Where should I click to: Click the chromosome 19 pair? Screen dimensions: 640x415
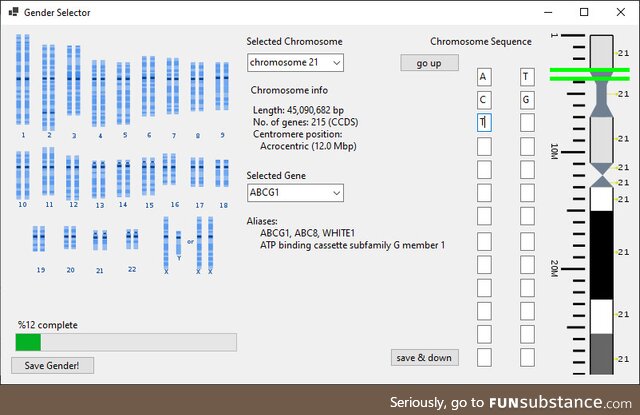point(39,238)
